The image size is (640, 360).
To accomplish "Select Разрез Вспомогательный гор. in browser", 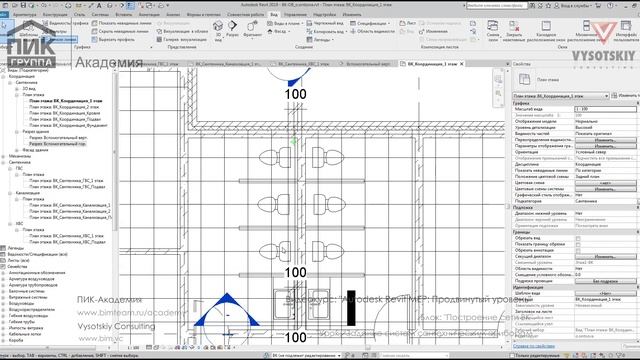I will tap(57, 144).
